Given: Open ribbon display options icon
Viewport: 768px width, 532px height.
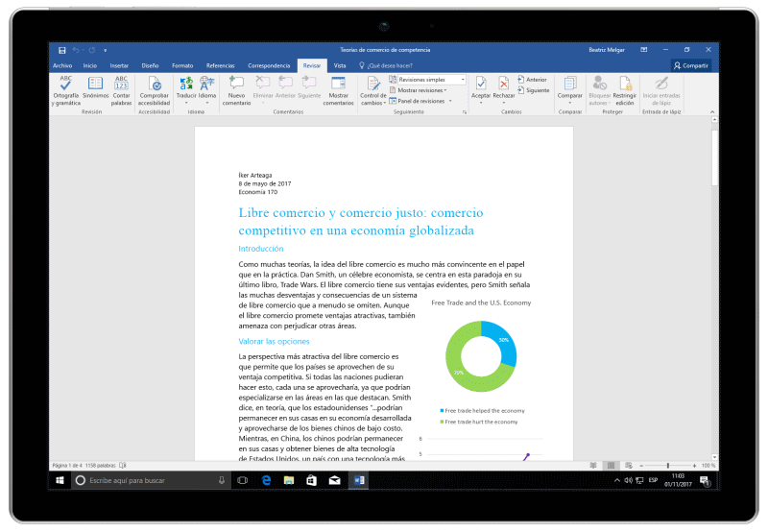Looking at the screenshot, I should (643, 50).
